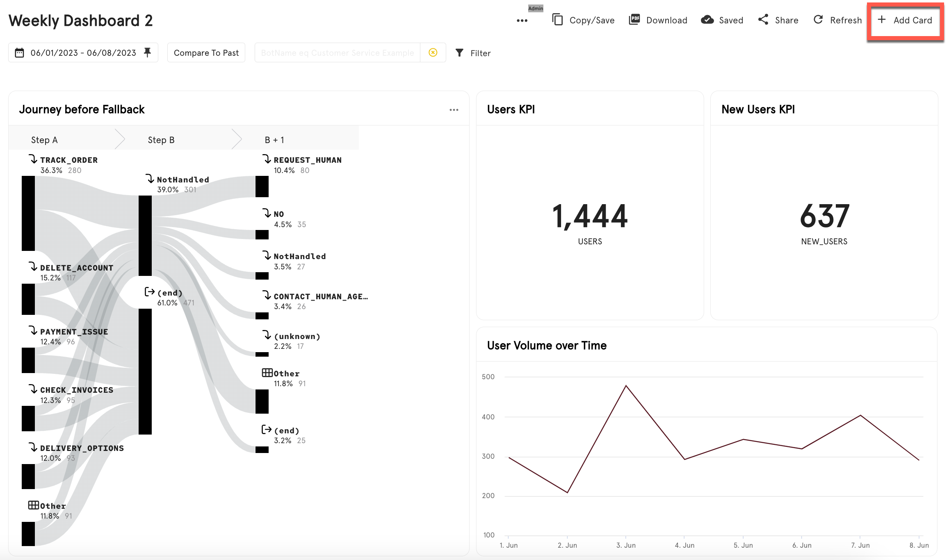The height and width of the screenshot is (560, 949).
Task: Refresh the dashboard data
Action: (x=837, y=20)
